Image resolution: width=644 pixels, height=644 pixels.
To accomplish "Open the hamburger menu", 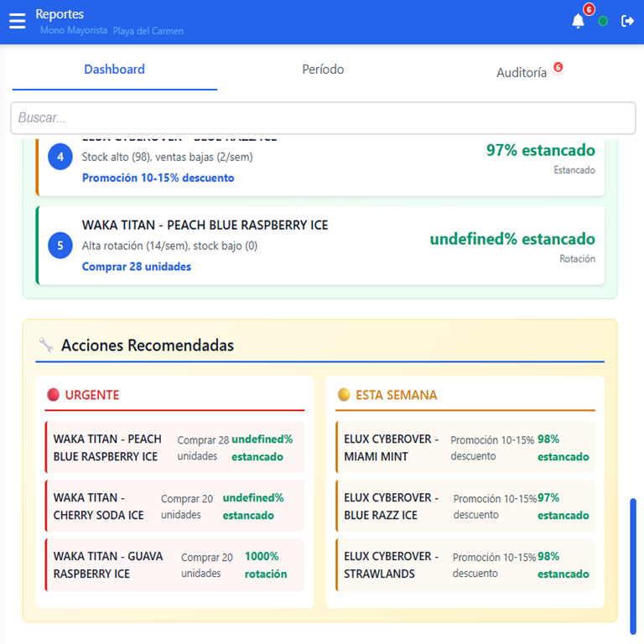I will [18, 21].
